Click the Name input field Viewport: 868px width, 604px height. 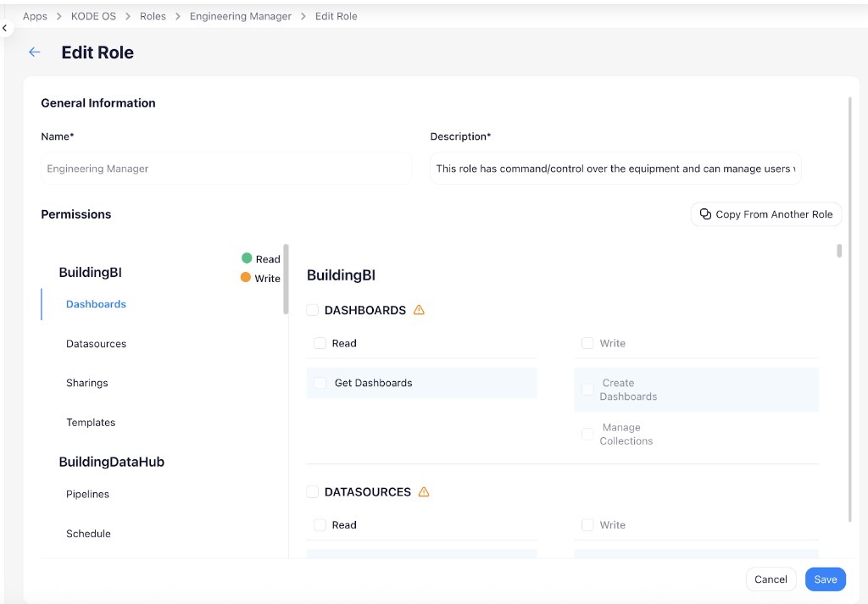[225, 168]
